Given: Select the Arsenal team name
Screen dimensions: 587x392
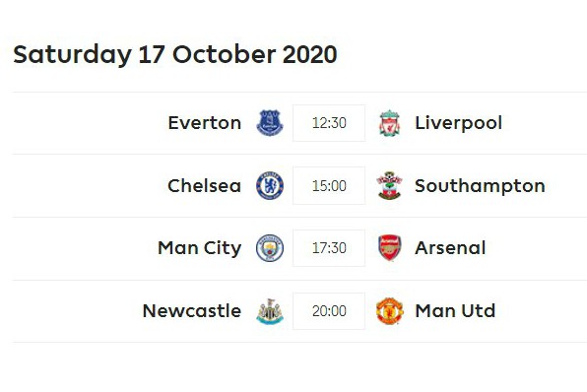Looking at the screenshot, I should [450, 248].
